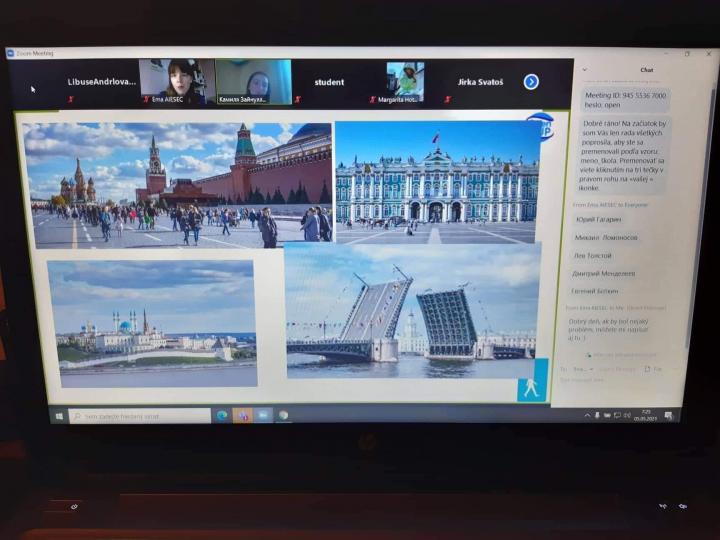Select the Ema AIESEC video thumbnail

click(x=177, y=81)
